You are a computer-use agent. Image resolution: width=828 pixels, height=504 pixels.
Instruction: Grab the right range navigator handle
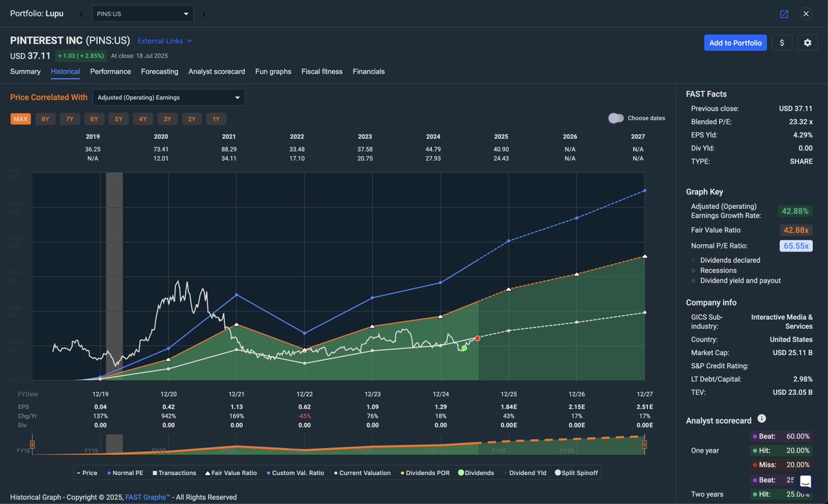(644, 445)
